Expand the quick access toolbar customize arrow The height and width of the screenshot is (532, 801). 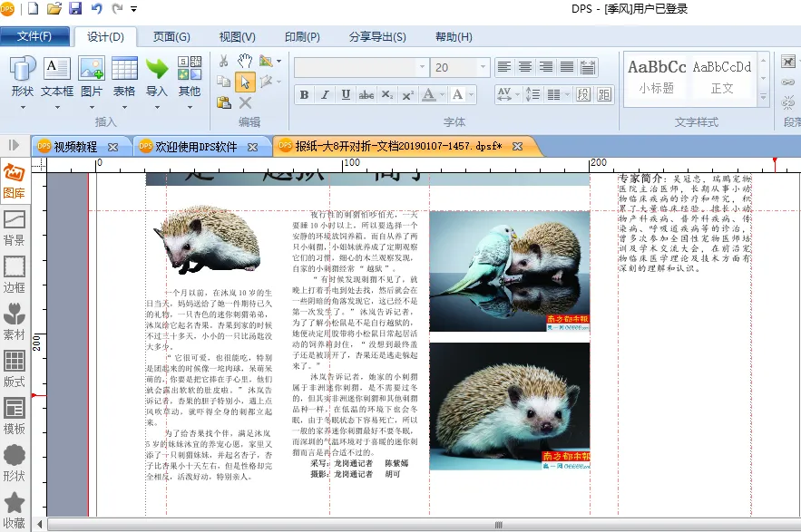click(134, 9)
